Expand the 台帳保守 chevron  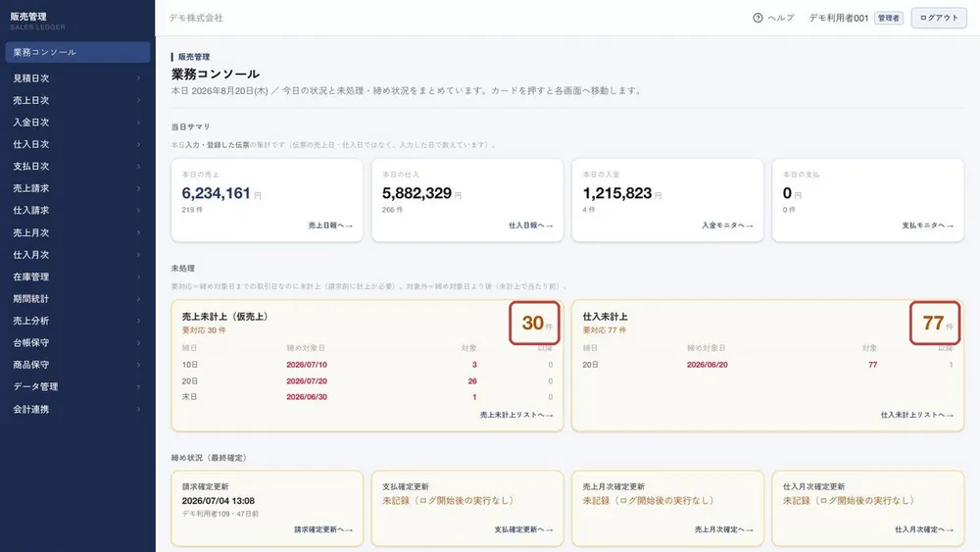pyautogui.click(x=138, y=342)
